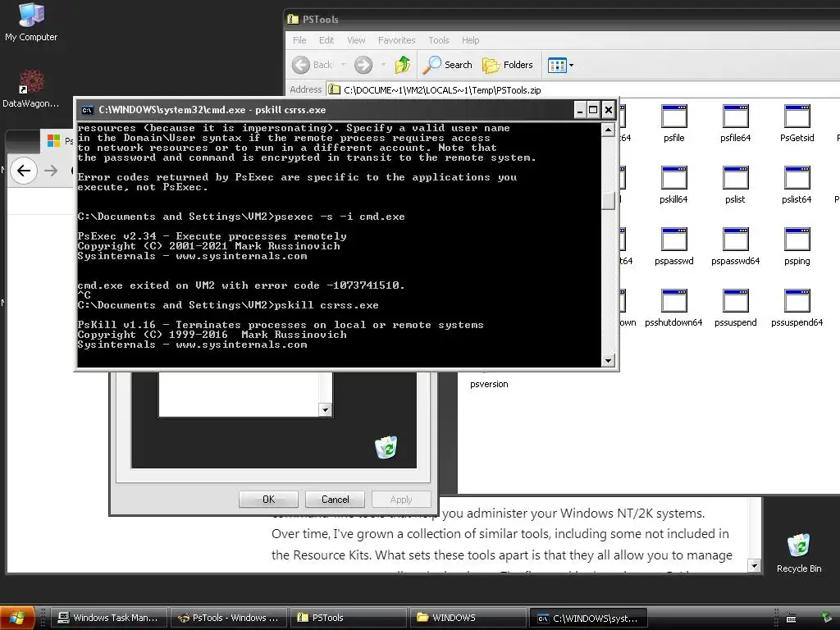Switch to PsTools - Windows browser taskbar item

click(229, 618)
